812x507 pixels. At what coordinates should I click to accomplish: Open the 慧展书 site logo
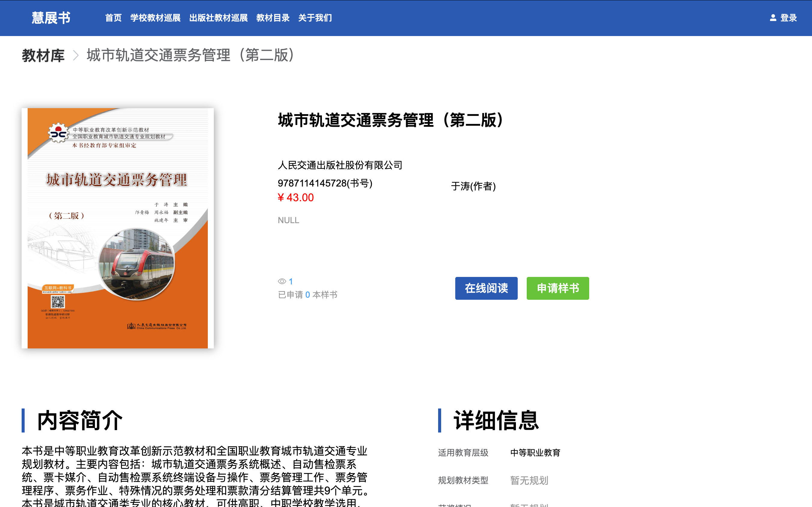click(51, 18)
